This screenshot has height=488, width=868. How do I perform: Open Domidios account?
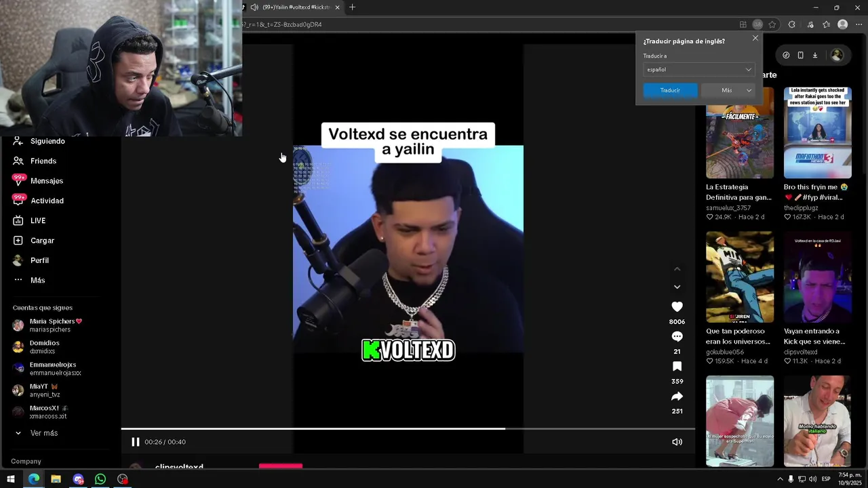pos(37,347)
